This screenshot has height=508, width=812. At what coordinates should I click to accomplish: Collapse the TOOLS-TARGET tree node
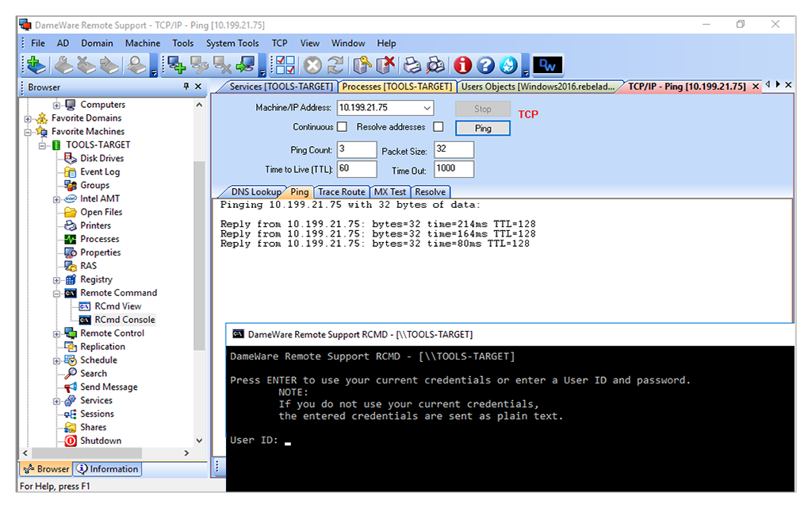coord(42,146)
